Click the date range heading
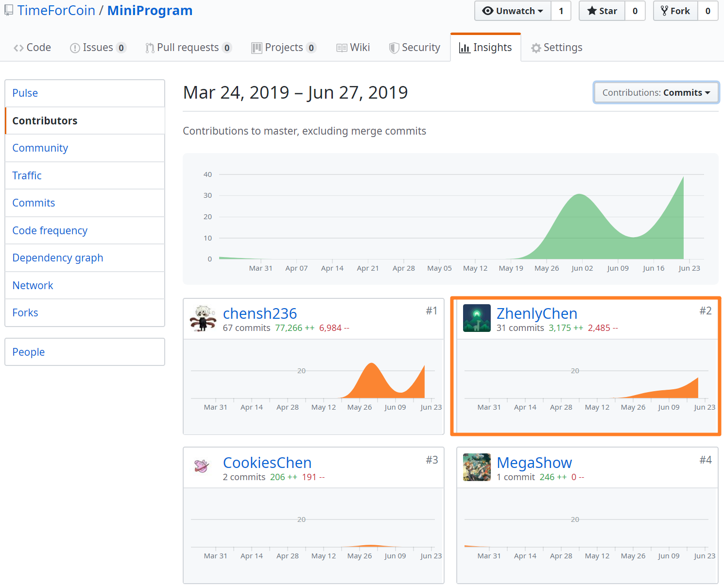The width and height of the screenshot is (724, 588). click(x=295, y=92)
